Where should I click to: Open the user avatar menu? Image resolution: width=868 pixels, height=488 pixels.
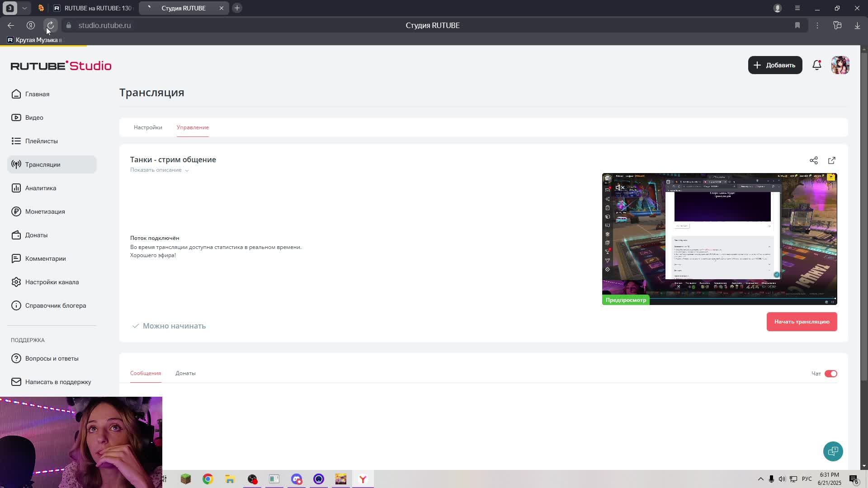(840, 65)
